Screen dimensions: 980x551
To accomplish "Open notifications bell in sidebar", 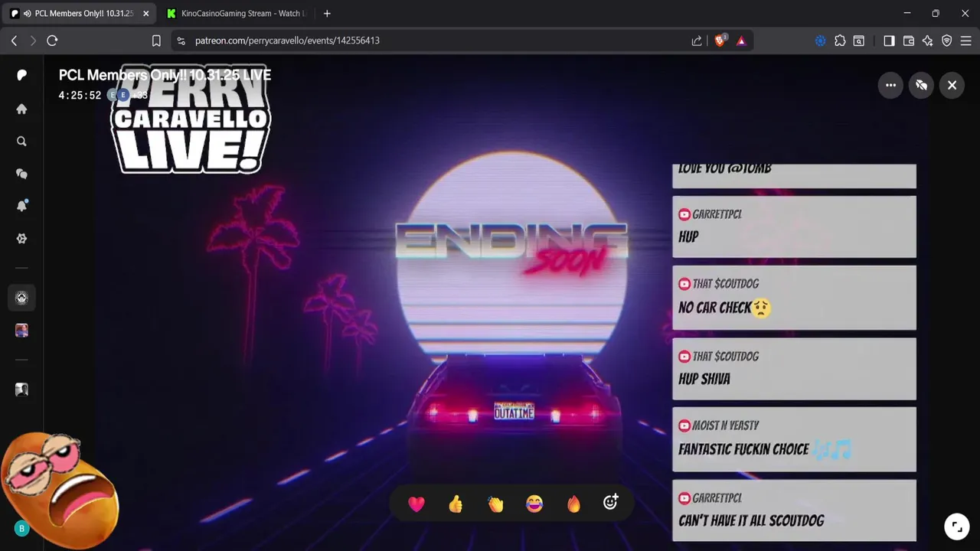I will (x=21, y=206).
